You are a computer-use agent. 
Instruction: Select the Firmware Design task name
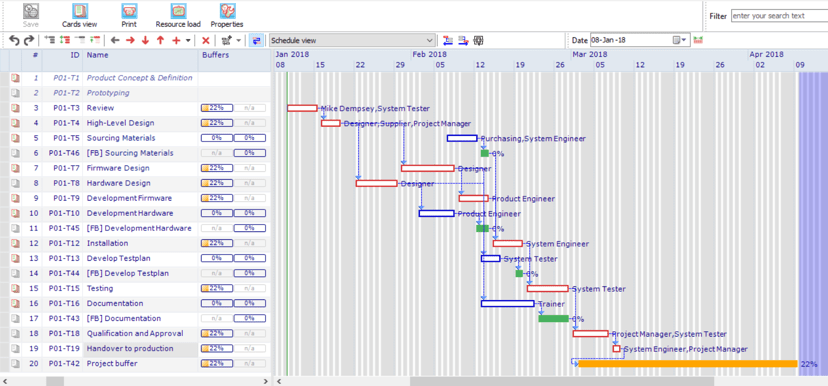[118, 168]
